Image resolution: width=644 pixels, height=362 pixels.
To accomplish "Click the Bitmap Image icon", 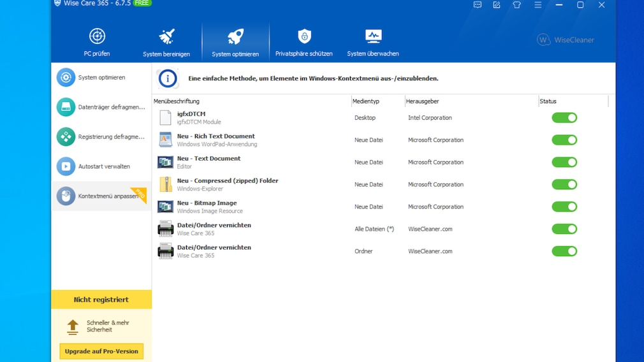I will (166, 206).
